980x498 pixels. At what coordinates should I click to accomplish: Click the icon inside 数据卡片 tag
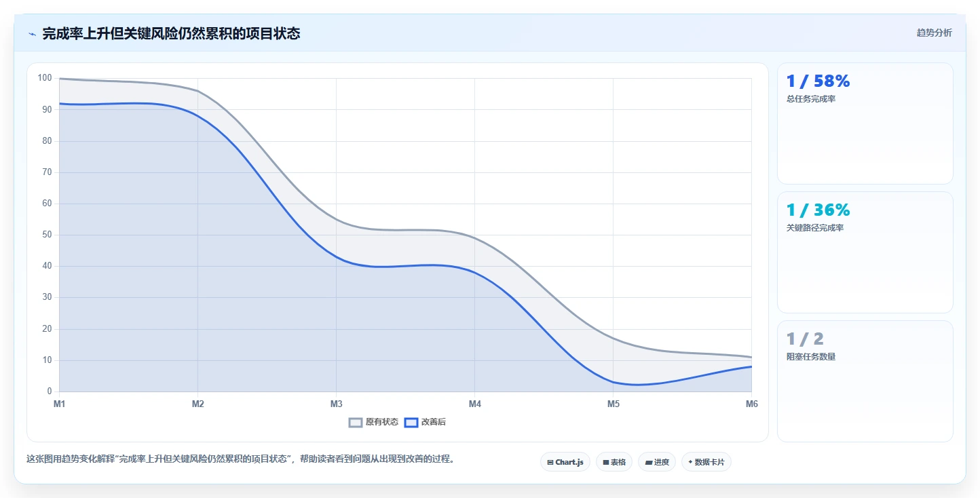(690, 462)
